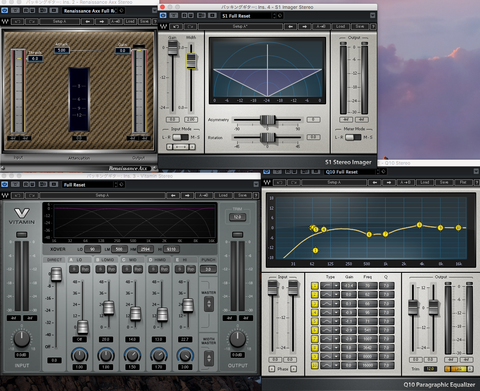Click Vitamin HI crossover frequency field
The width and height of the screenshot is (480, 391).
point(171,249)
